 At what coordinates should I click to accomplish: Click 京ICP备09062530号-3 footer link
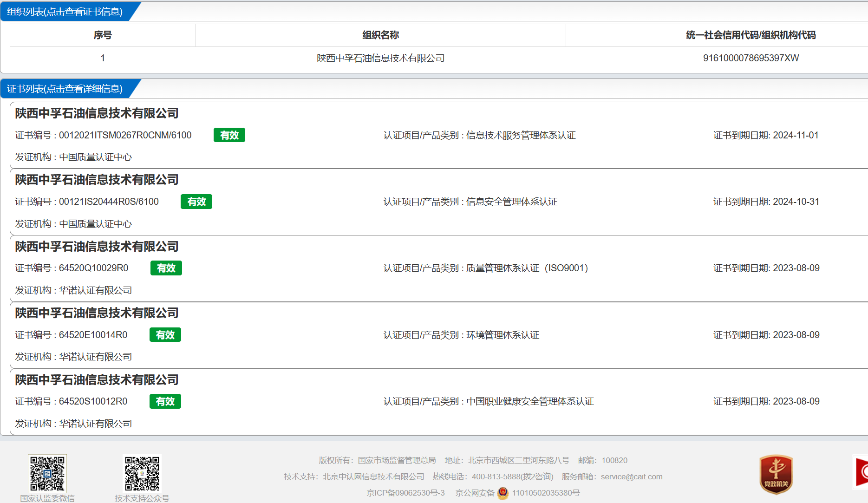click(405, 493)
